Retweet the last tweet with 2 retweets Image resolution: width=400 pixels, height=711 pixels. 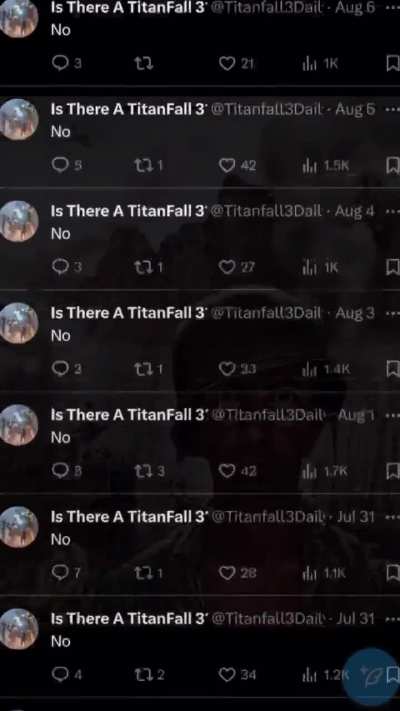[x=143, y=675]
